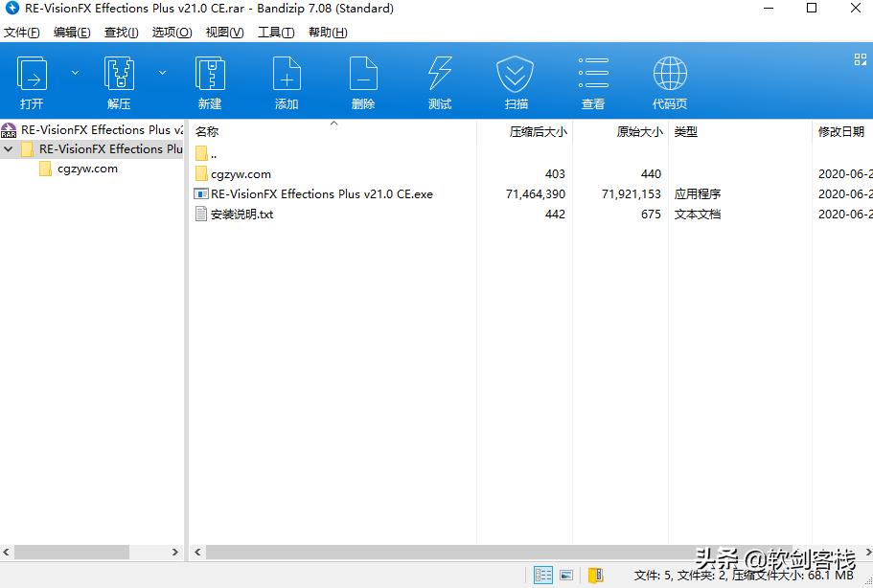Expand the dropdown arrow next to Open
Screen dimensions: 873x588
pos(75,72)
